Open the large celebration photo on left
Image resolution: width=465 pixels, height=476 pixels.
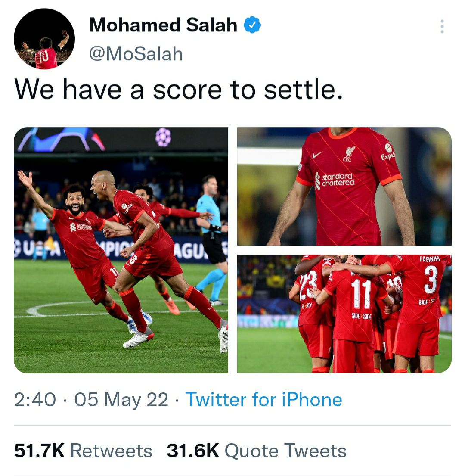click(x=121, y=250)
